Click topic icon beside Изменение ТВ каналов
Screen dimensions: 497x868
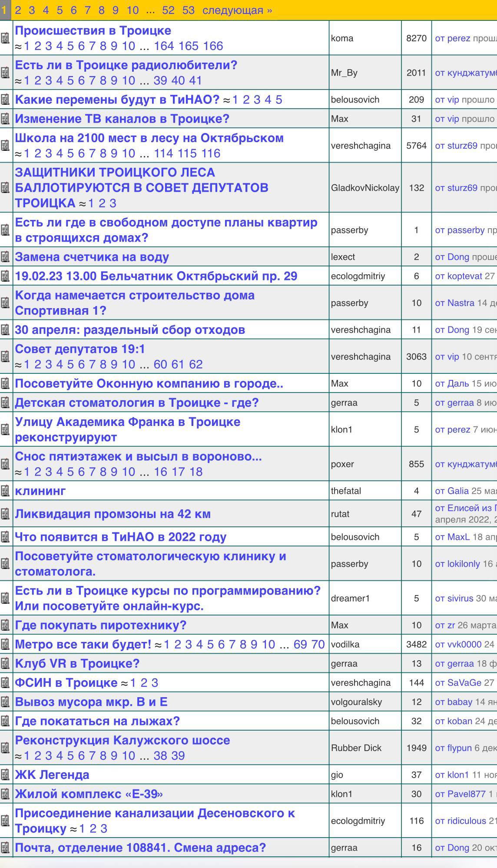point(5,119)
